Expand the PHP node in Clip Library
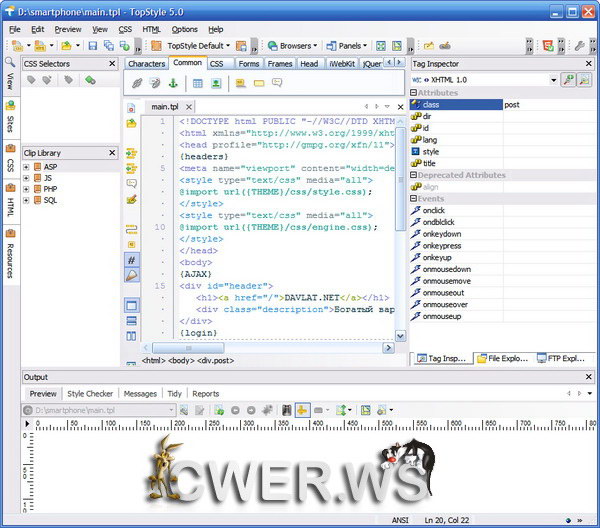This screenshot has height=528, width=600. click(27, 189)
